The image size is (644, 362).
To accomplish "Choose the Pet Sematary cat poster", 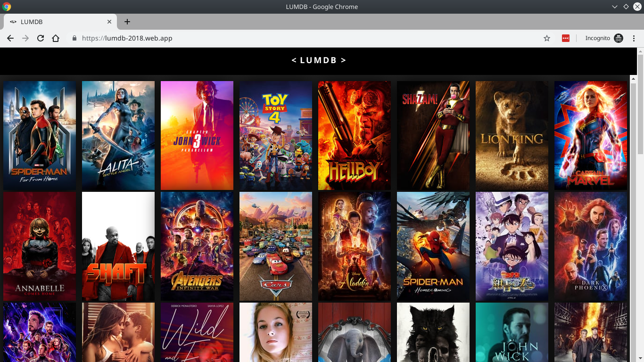I will [x=433, y=332].
